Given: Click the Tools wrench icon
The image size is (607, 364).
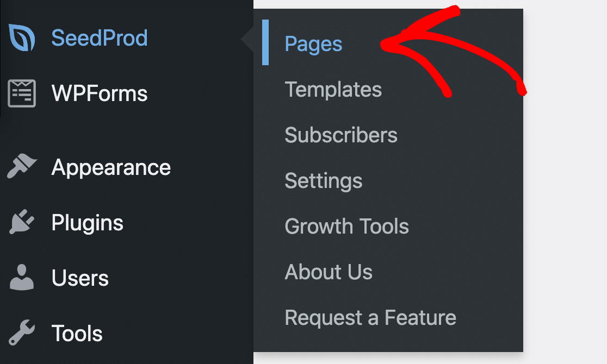Looking at the screenshot, I should [x=22, y=332].
